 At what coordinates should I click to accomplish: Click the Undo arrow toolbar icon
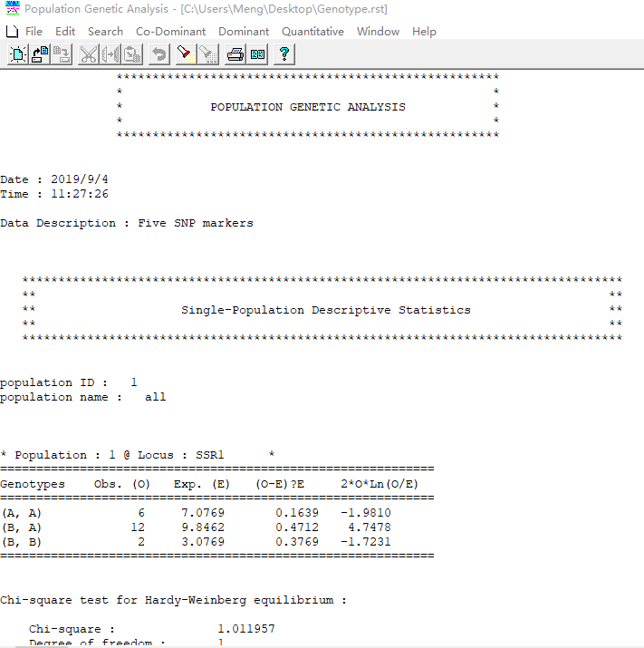tap(159, 54)
